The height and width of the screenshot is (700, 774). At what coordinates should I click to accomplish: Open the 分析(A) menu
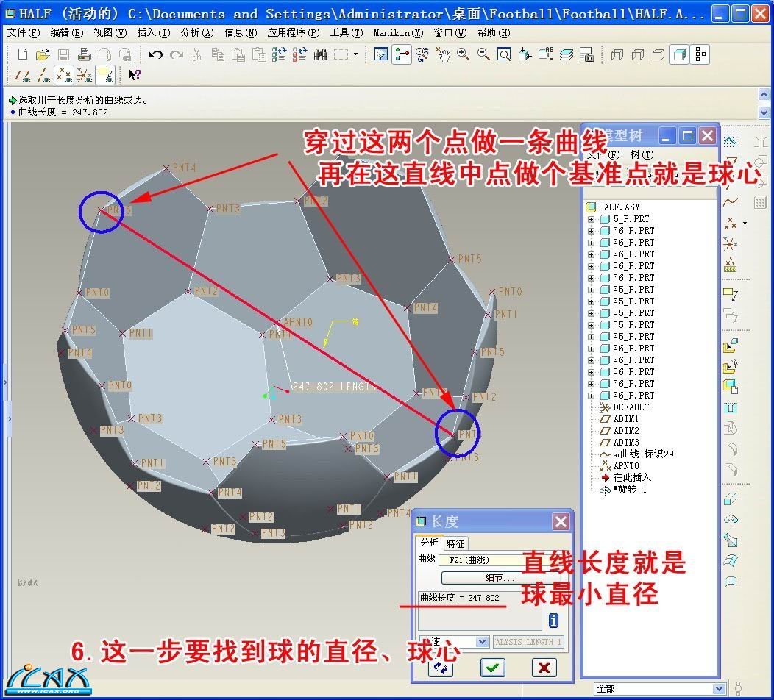196,33
